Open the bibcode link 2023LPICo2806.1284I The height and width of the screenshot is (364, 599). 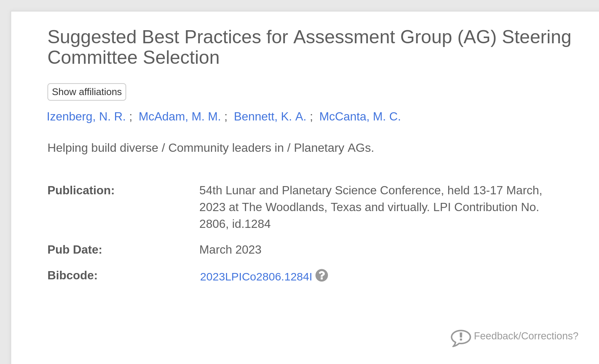pos(256,277)
